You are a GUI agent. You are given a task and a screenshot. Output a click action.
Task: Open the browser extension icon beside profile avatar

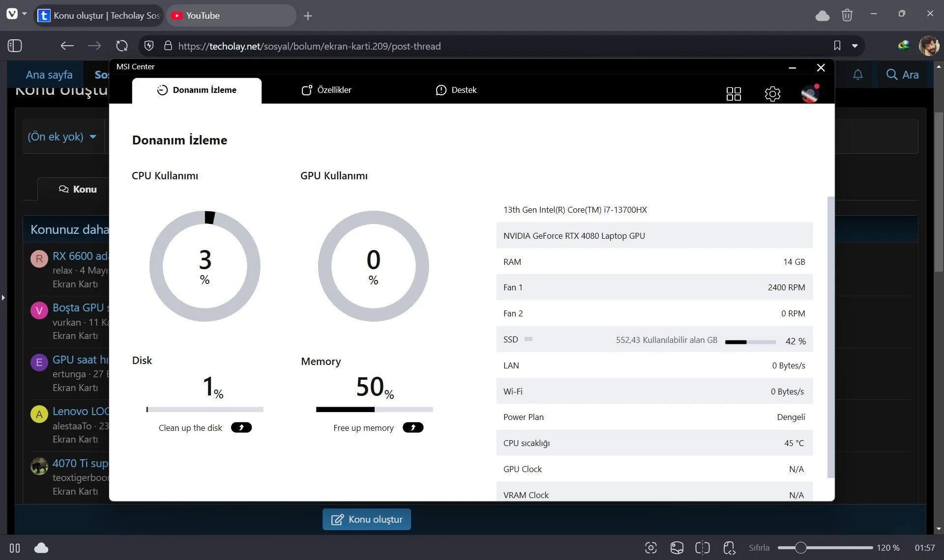pyautogui.click(x=904, y=46)
